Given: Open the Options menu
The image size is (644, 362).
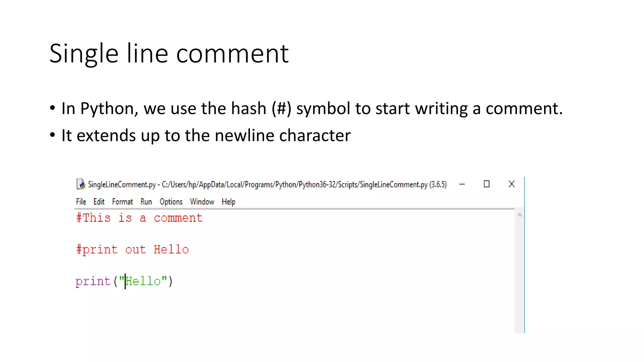Looking at the screenshot, I should pyautogui.click(x=171, y=202).
